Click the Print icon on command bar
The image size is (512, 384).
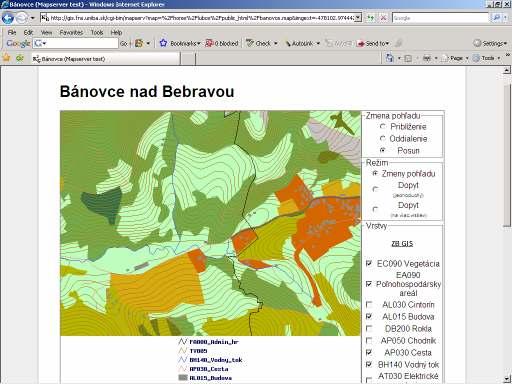[x=427, y=58]
